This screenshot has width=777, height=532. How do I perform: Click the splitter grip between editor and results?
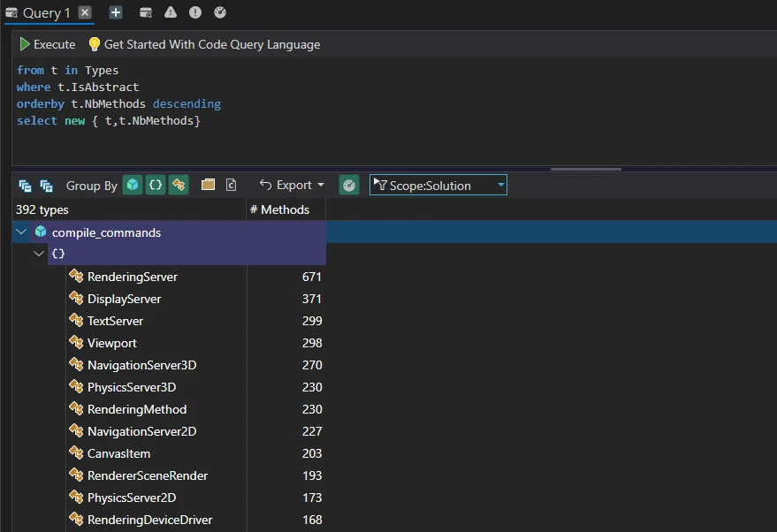pos(586,169)
